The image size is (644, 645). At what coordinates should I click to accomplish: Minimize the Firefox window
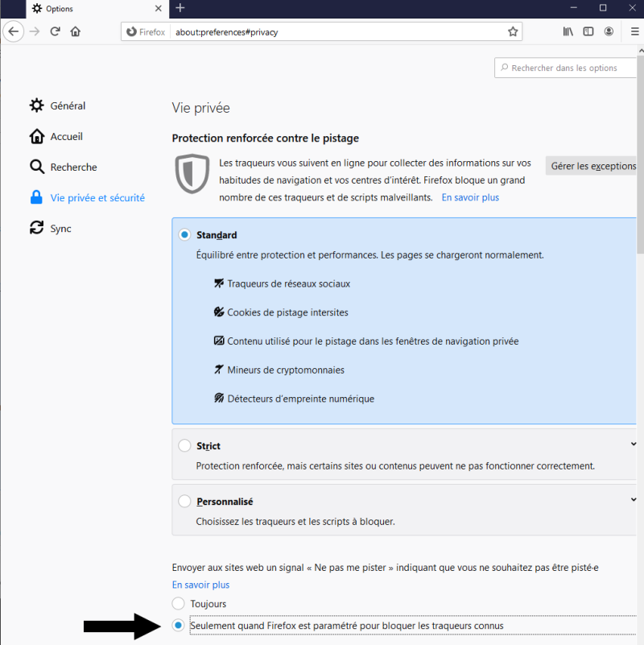[574, 8]
